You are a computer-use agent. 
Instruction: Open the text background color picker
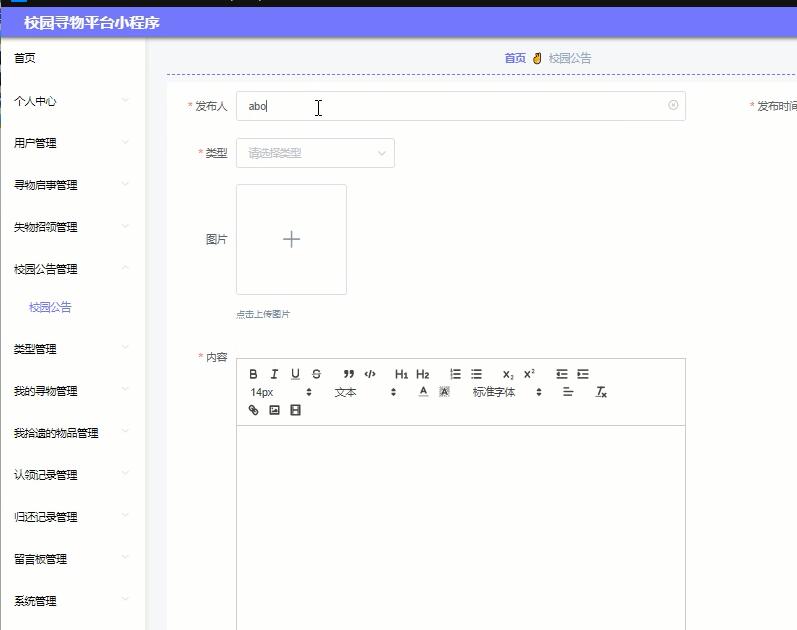(444, 392)
